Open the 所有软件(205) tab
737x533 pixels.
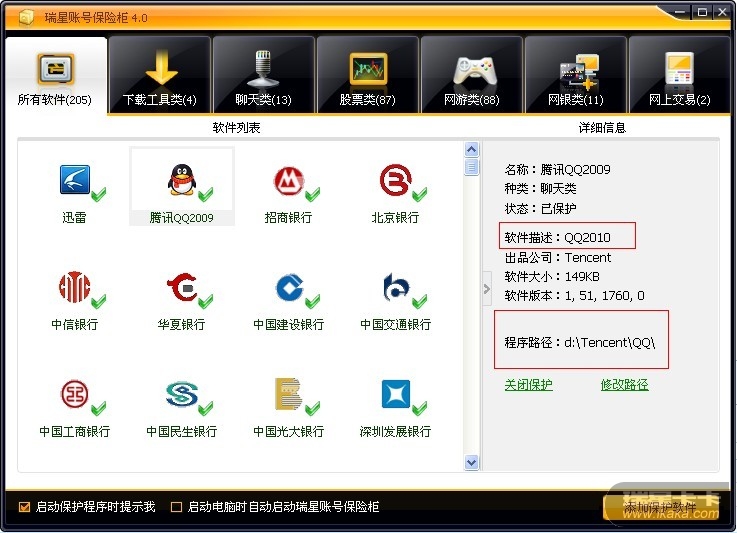pyautogui.click(x=55, y=75)
